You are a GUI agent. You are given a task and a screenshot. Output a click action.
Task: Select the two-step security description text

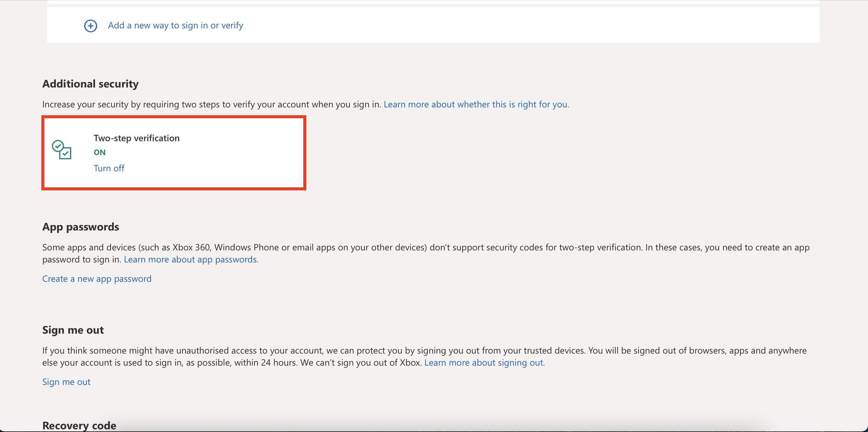212,104
